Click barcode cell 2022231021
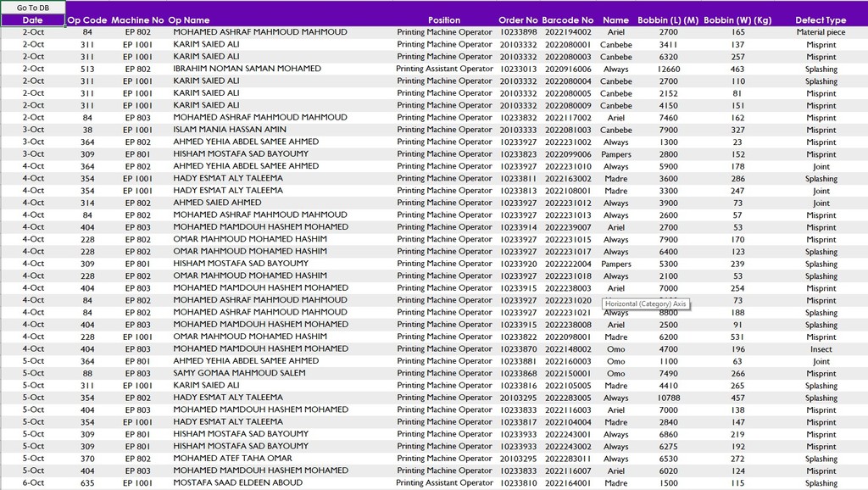868x490 pixels. (x=568, y=312)
